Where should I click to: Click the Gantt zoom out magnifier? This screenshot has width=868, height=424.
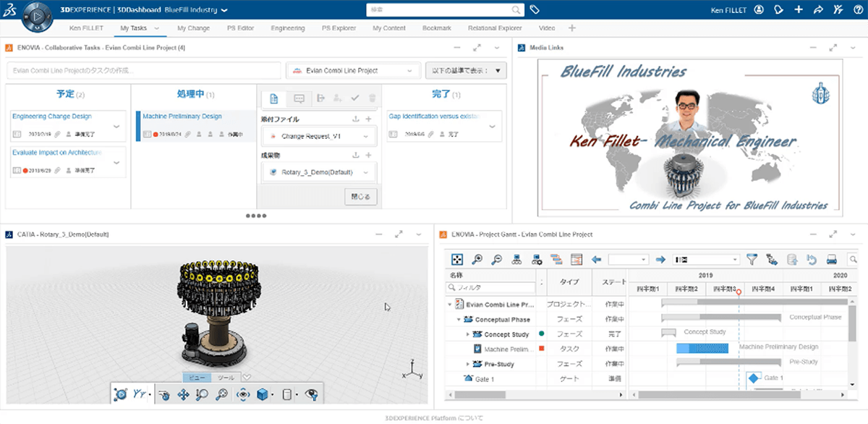(497, 259)
